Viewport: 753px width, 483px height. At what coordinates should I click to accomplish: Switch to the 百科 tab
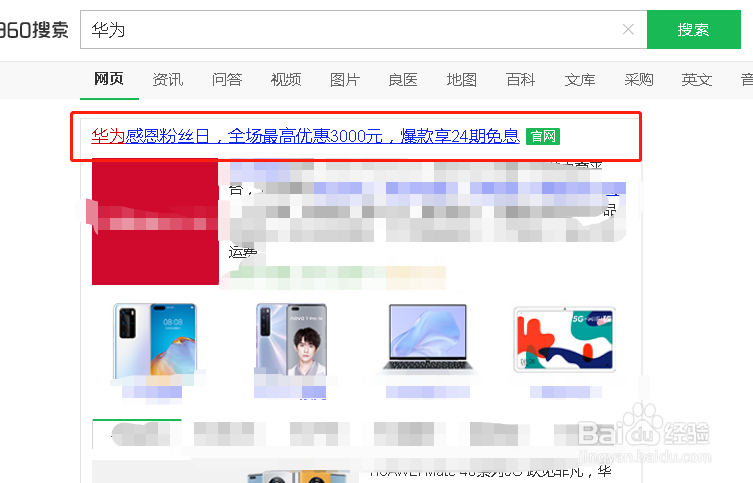pos(521,79)
